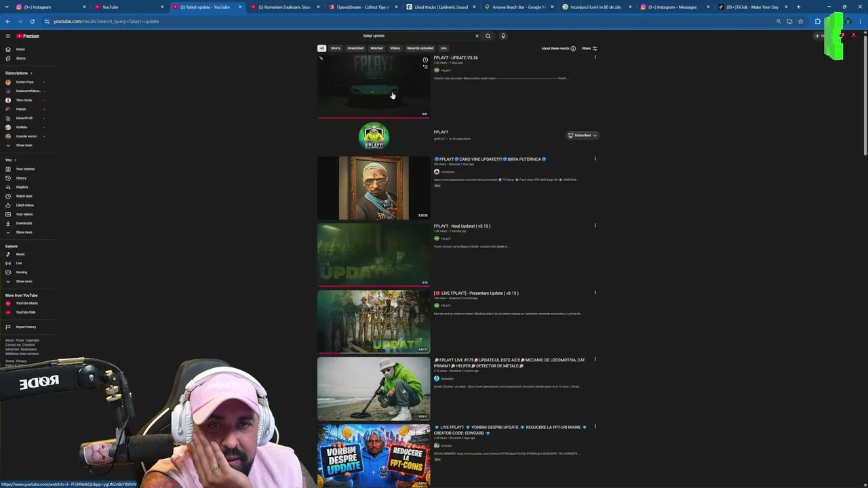Open the Subscribed dropdown for FPLAYT
This screenshot has width=868, height=488.
pos(583,136)
